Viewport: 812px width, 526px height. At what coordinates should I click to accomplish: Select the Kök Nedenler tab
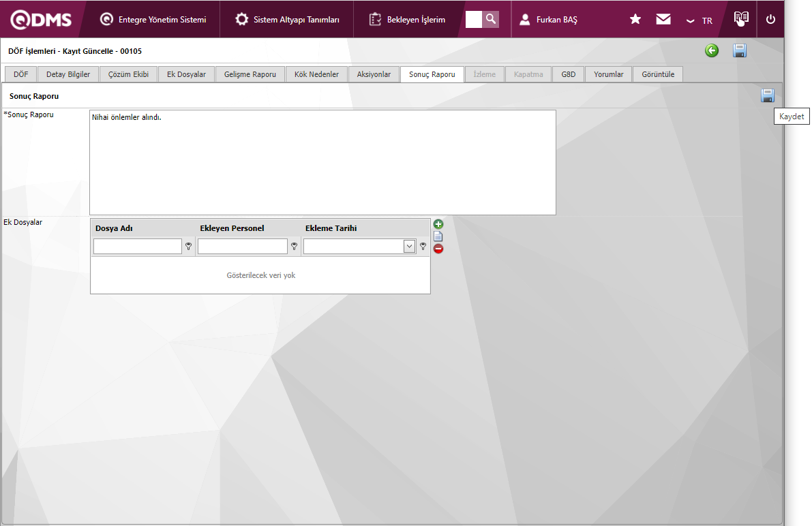pyautogui.click(x=316, y=74)
